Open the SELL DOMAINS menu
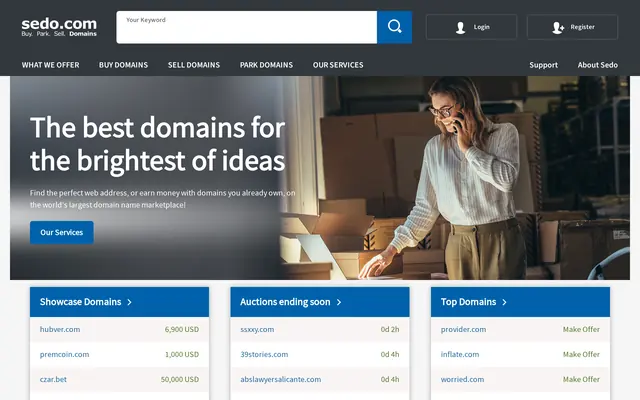This screenshot has width=640, height=400. pyautogui.click(x=194, y=65)
